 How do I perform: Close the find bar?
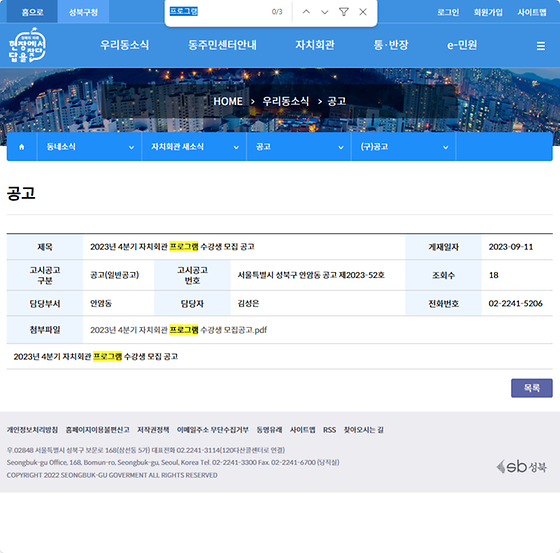point(363,12)
